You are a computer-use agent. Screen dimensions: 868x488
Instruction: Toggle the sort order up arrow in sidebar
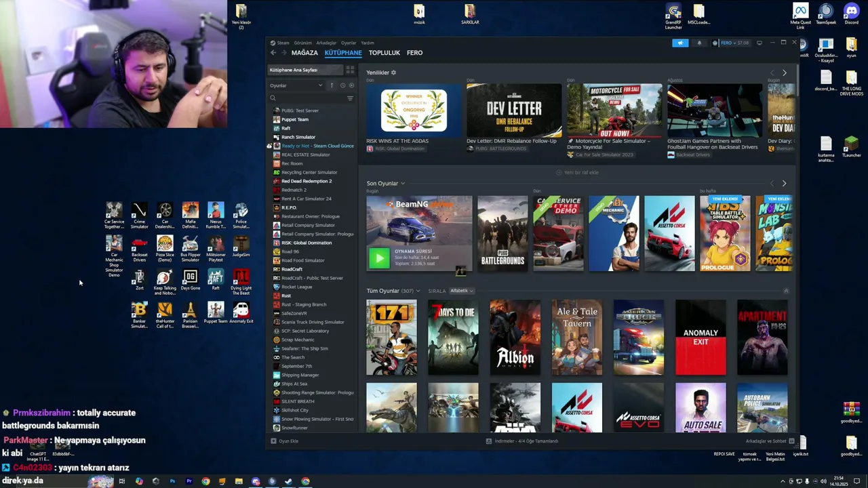pos(332,85)
